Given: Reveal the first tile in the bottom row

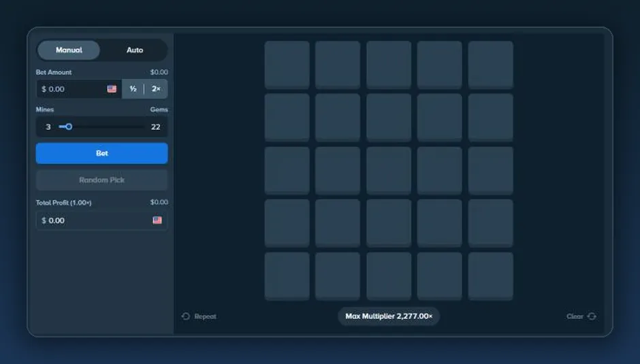Looking at the screenshot, I should click(x=287, y=276).
